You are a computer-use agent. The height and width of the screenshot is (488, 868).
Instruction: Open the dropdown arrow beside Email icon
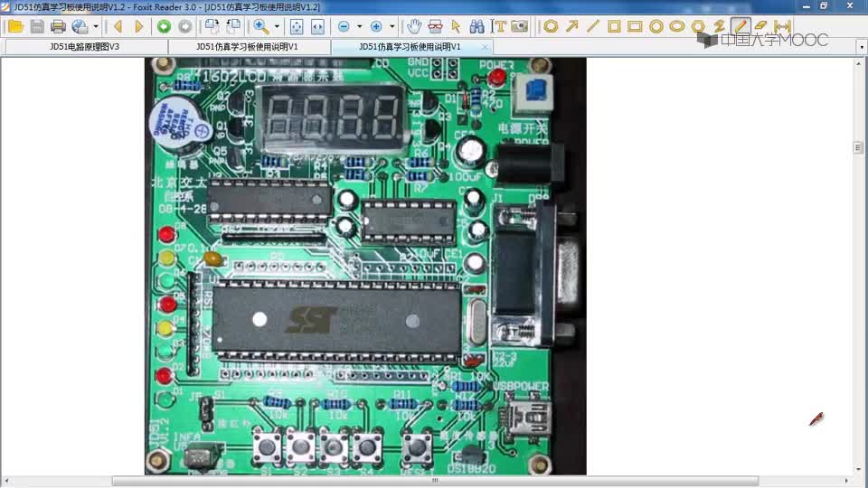(96, 26)
